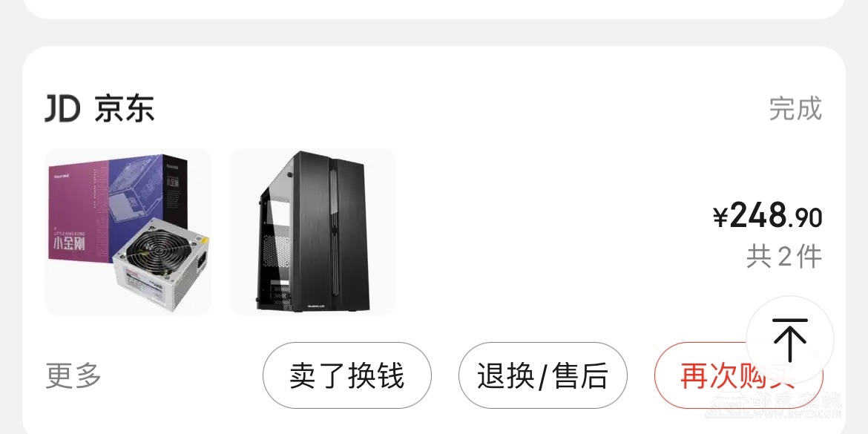Open the power supply product thumbnail
868x434 pixels.
point(128,232)
